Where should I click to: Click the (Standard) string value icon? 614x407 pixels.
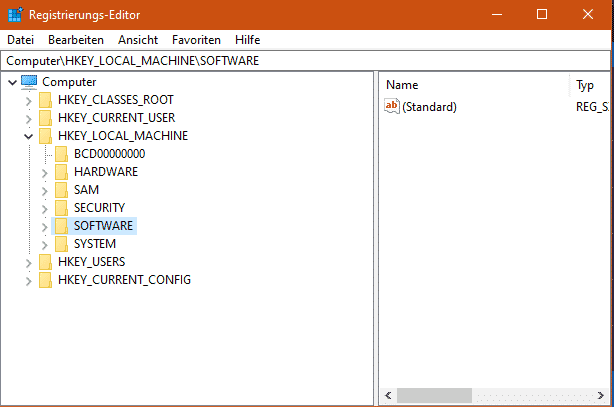pos(392,107)
